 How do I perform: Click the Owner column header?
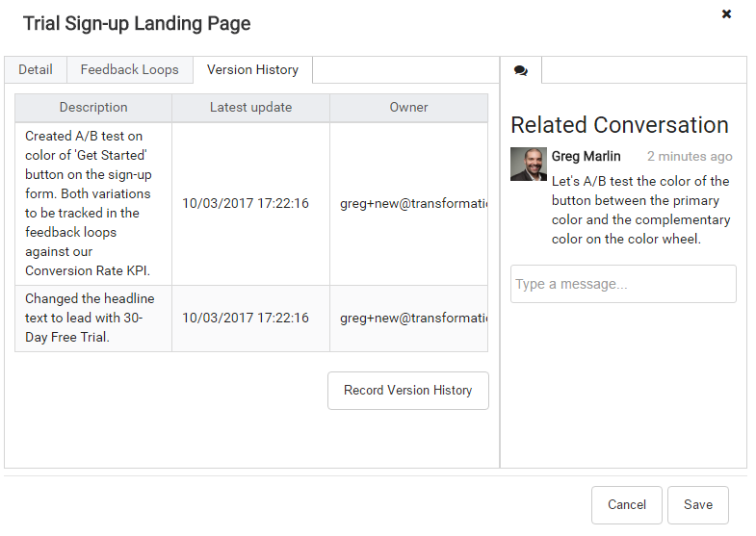[408, 108]
